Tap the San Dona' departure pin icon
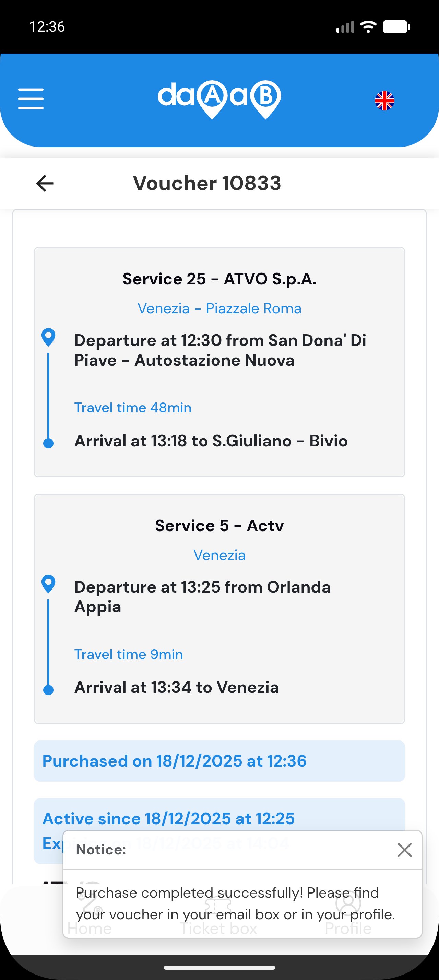The width and height of the screenshot is (439, 980). point(48,337)
